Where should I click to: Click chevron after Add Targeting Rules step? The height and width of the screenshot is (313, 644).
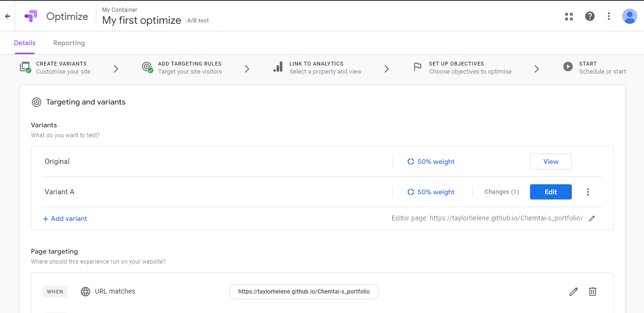[x=247, y=69]
